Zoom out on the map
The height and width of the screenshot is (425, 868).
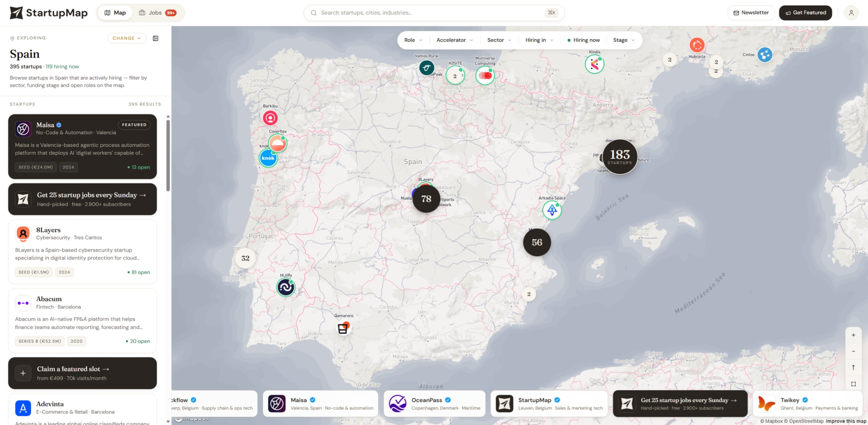point(853,351)
